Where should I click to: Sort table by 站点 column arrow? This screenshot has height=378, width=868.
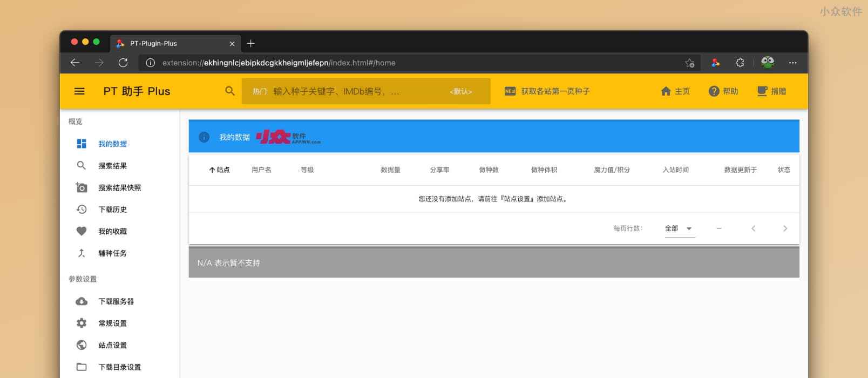point(212,170)
